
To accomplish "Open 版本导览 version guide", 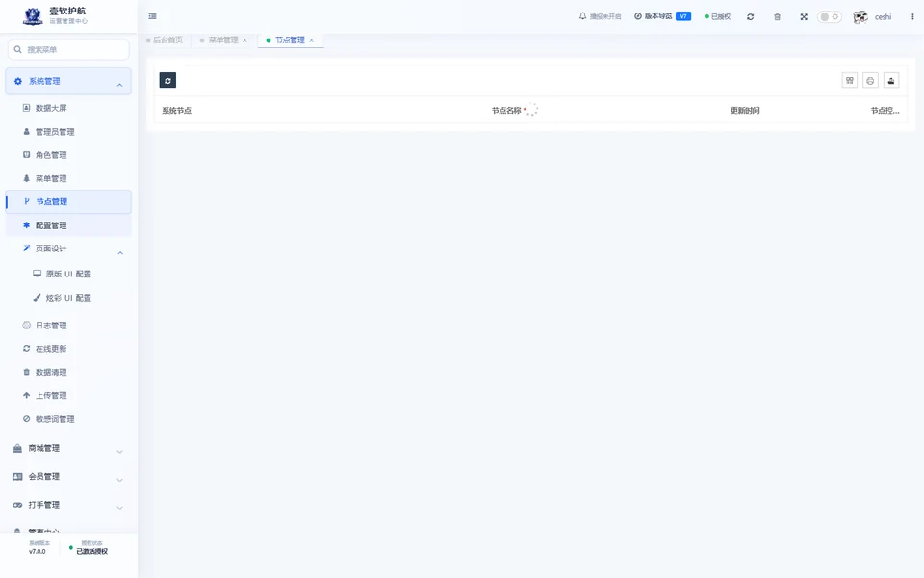I will [662, 16].
